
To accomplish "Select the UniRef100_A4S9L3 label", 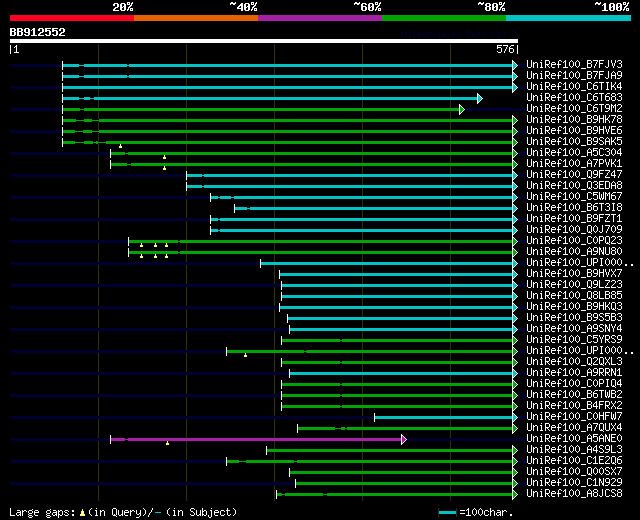I will (x=574, y=450).
